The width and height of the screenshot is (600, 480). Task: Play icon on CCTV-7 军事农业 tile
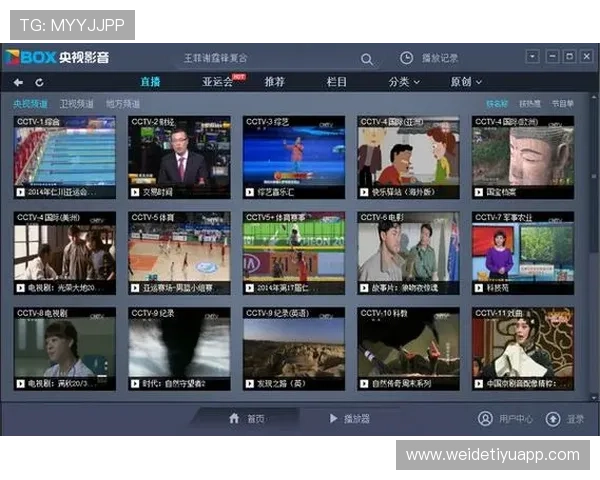click(x=478, y=288)
